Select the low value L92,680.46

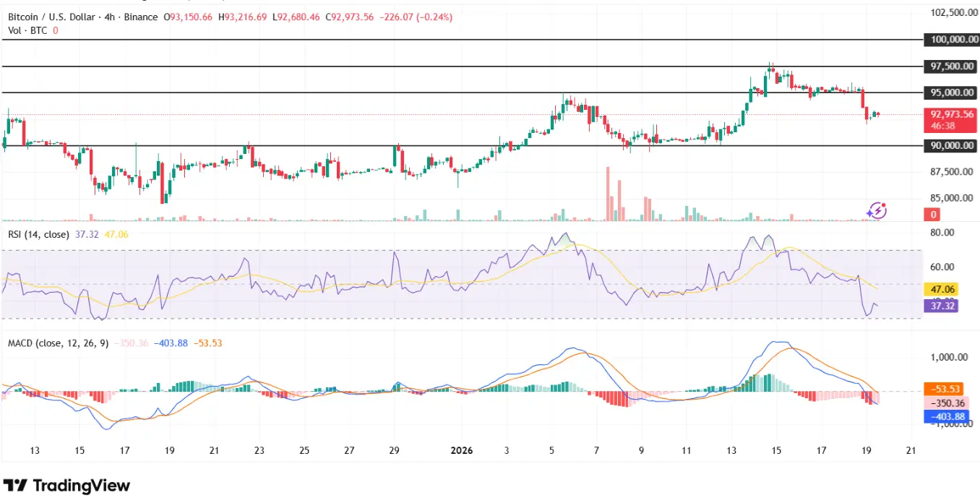(297, 17)
